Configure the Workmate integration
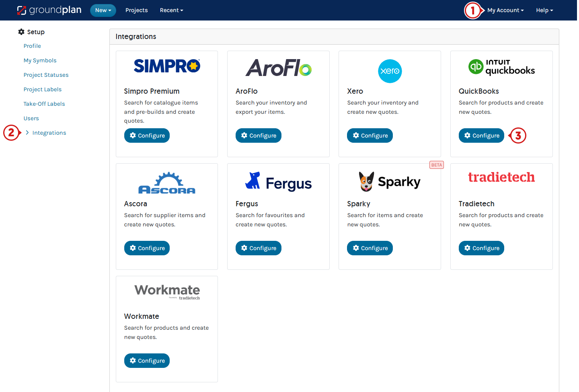 point(147,361)
